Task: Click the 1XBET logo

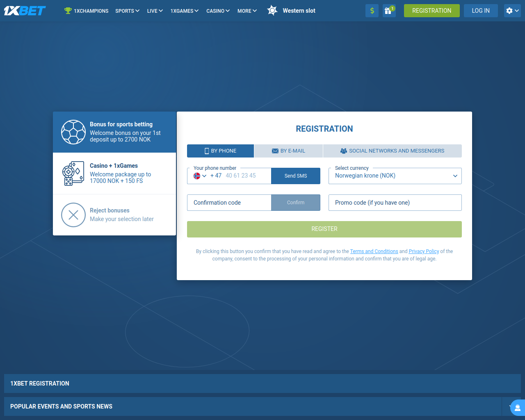Action: 25,11
